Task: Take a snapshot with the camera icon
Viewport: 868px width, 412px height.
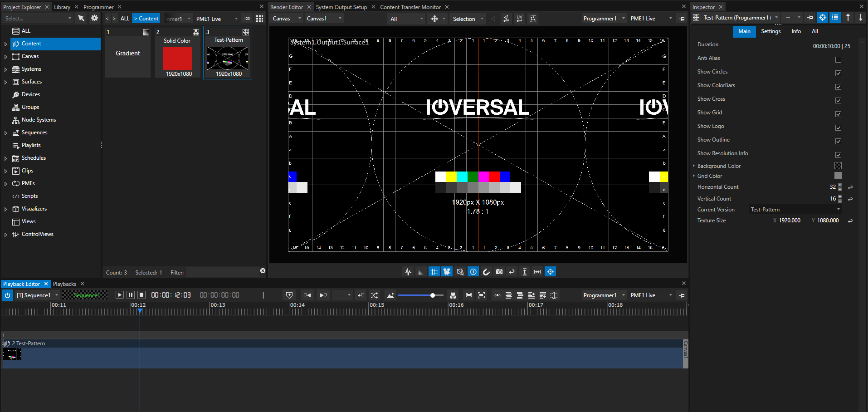Action: (499, 272)
